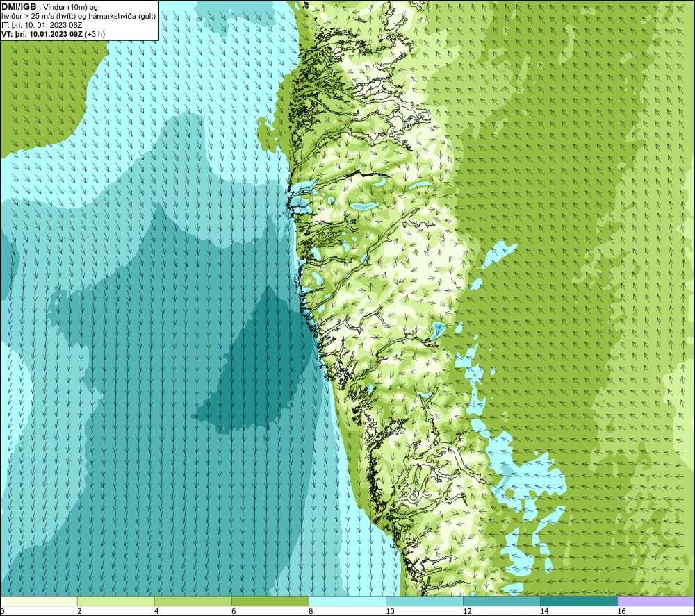Click the 4-6 m/s green legend swatch

(193, 601)
